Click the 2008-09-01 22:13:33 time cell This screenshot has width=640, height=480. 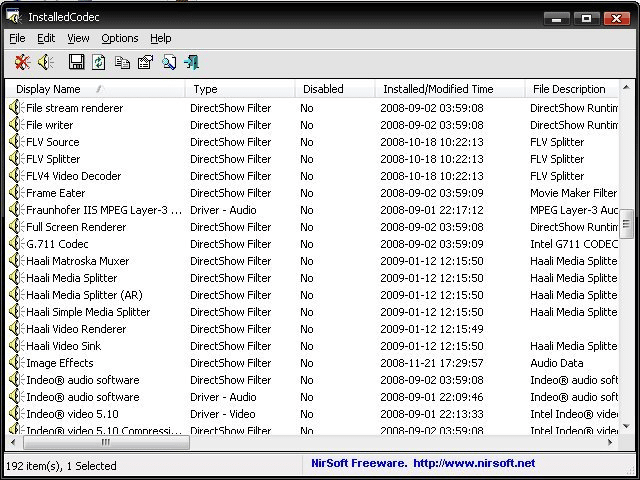pos(432,414)
